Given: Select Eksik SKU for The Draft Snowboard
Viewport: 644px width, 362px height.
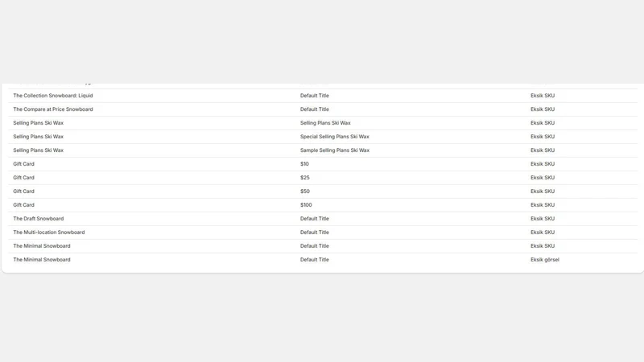Looking at the screenshot, I should point(543,219).
